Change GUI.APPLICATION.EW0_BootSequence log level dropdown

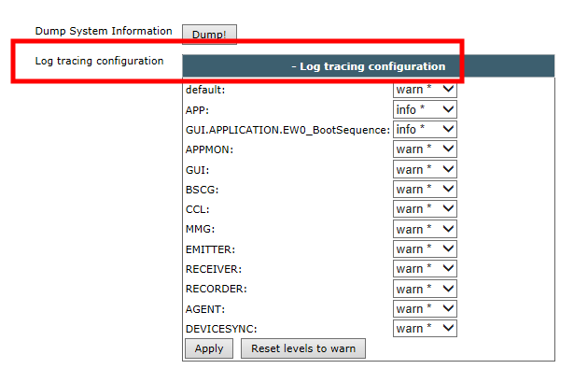click(425, 129)
